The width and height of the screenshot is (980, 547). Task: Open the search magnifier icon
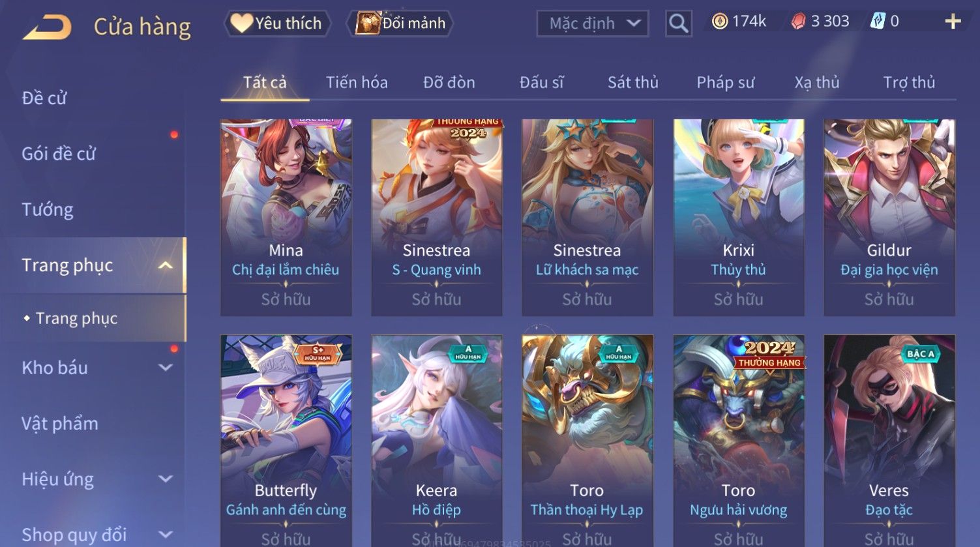point(679,24)
